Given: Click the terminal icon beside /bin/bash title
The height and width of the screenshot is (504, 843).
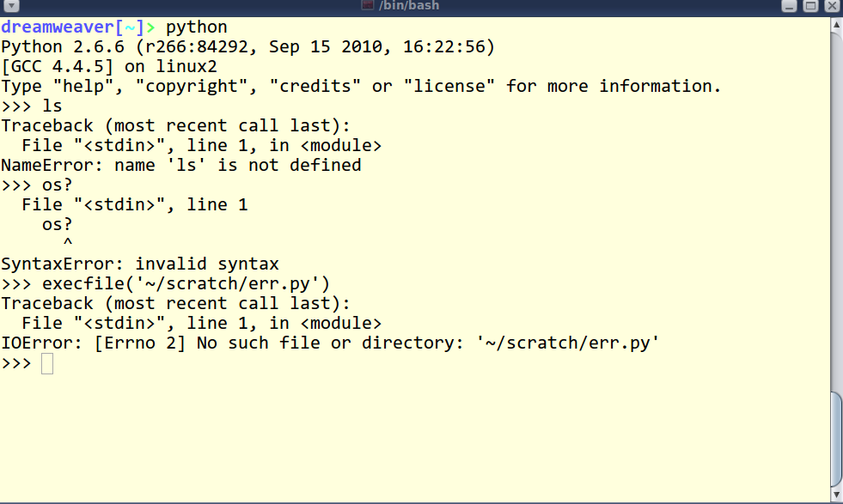Looking at the screenshot, I should [x=368, y=5].
